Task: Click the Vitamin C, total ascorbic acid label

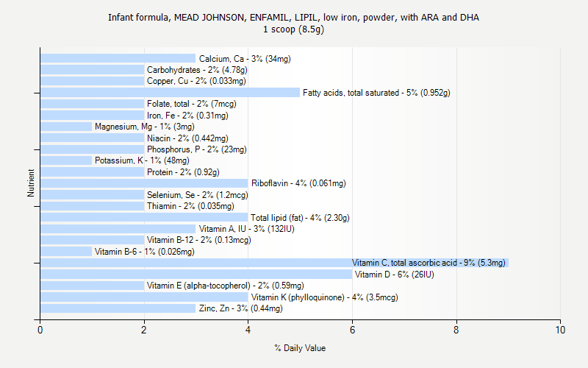Action: (x=429, y=263)
